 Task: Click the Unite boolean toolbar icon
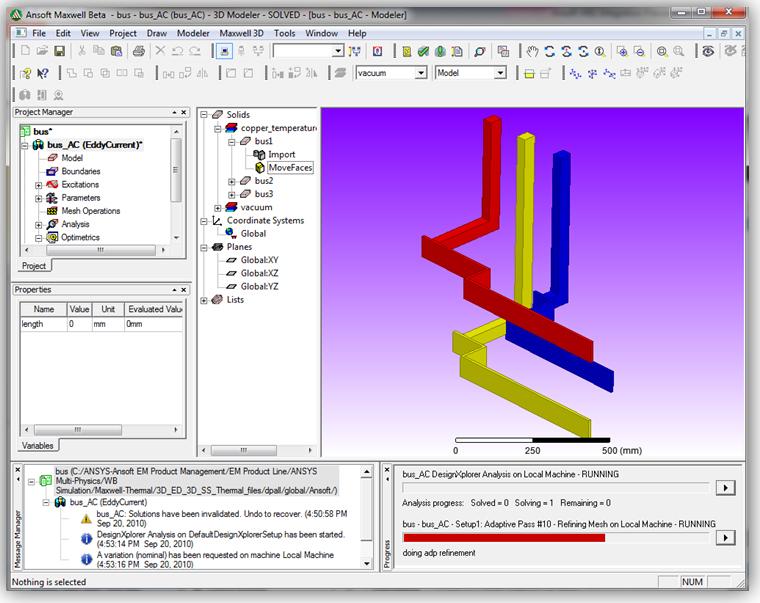point(72,73)
